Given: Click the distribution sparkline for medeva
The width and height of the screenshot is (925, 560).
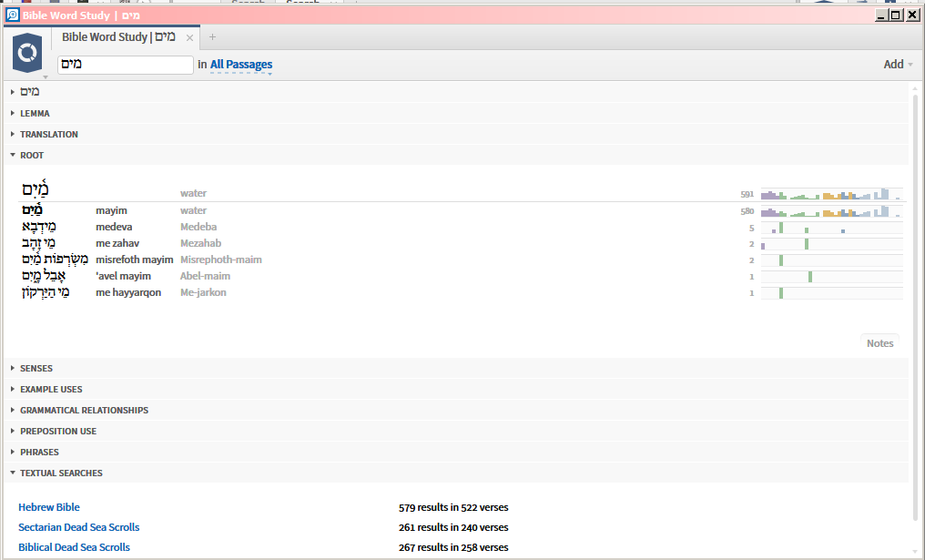Looking at the screenshot, I should coord(832,227).
